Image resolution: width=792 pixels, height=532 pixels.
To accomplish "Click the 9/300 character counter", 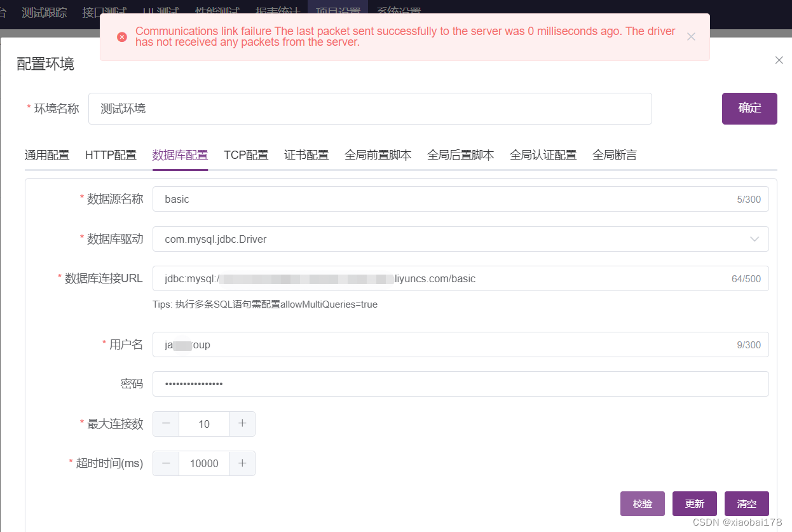I will point(749,345).
